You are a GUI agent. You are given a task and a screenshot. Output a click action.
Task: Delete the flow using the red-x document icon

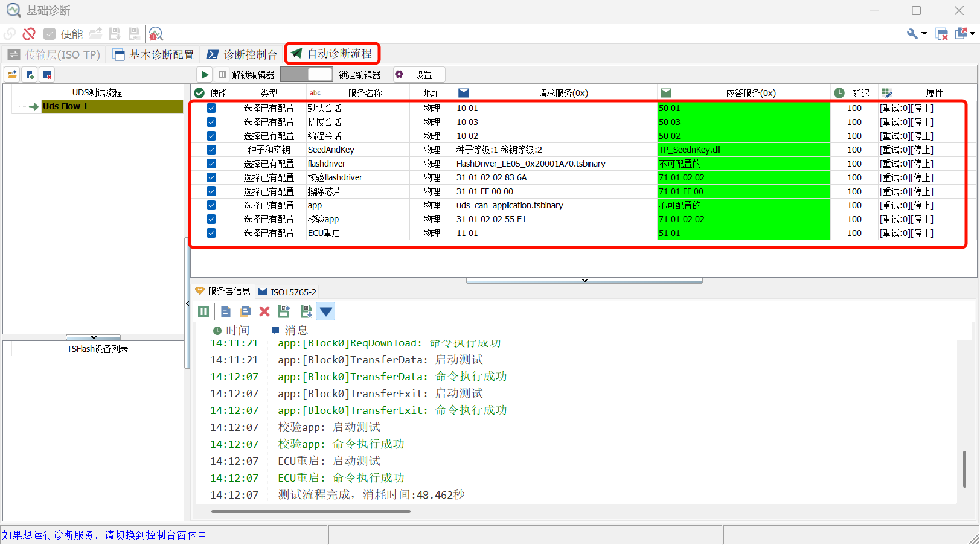pyautogui.click(x=47, y=75)
